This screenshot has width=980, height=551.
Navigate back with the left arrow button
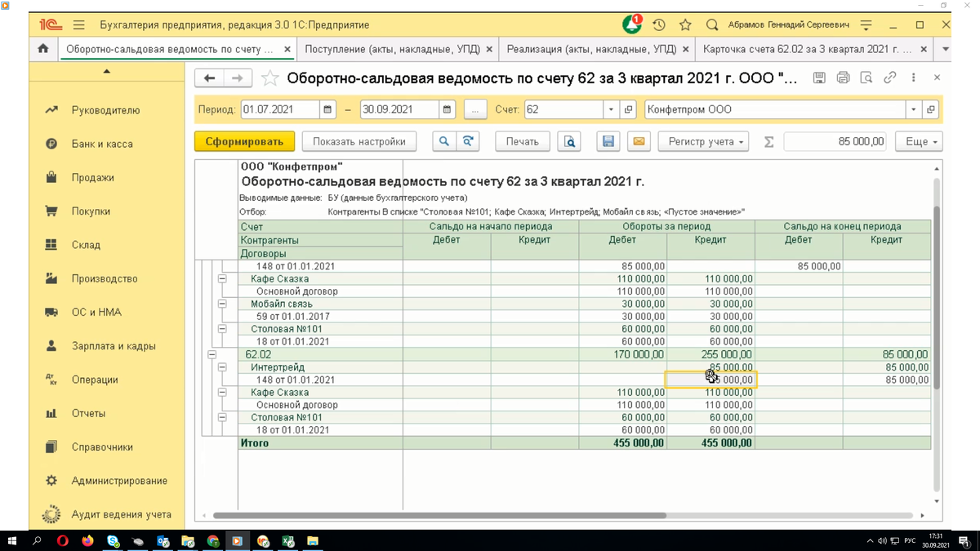click(x=210, y=78)
